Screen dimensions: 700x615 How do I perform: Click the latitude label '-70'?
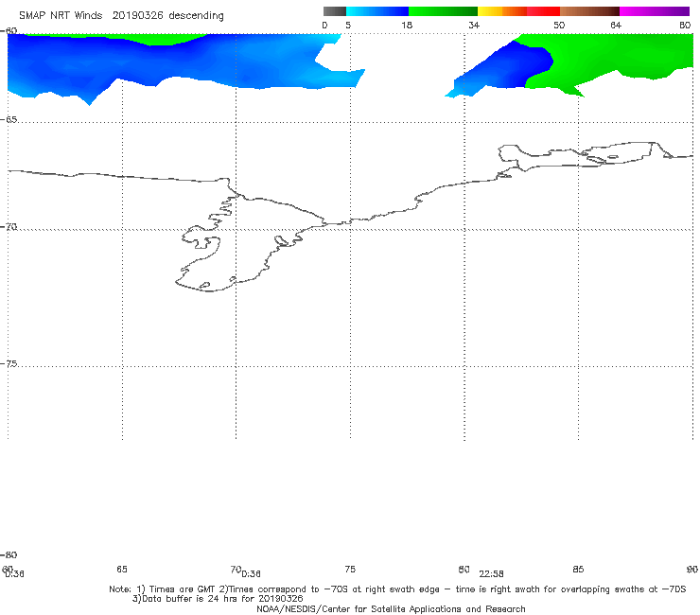coord(9,227)
